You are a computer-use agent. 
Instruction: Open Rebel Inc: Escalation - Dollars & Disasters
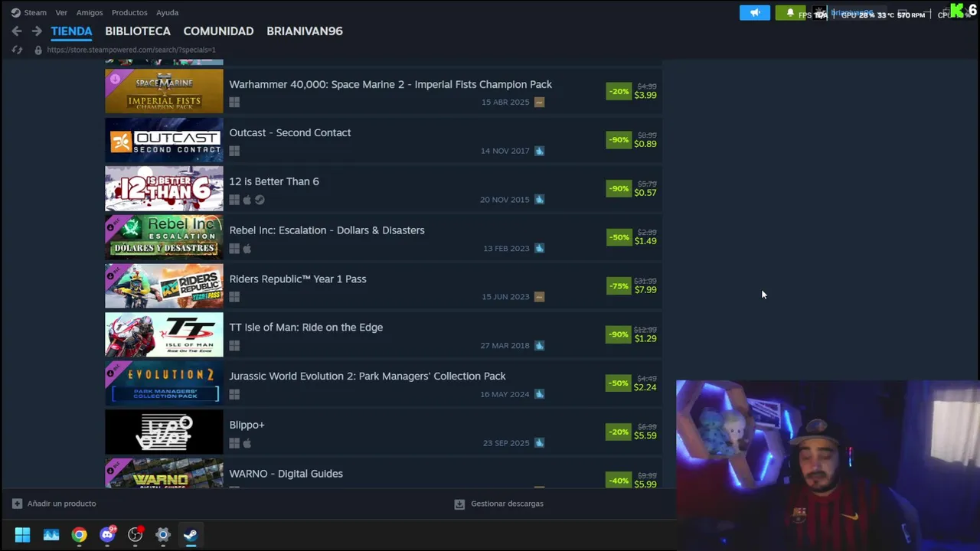327,230
